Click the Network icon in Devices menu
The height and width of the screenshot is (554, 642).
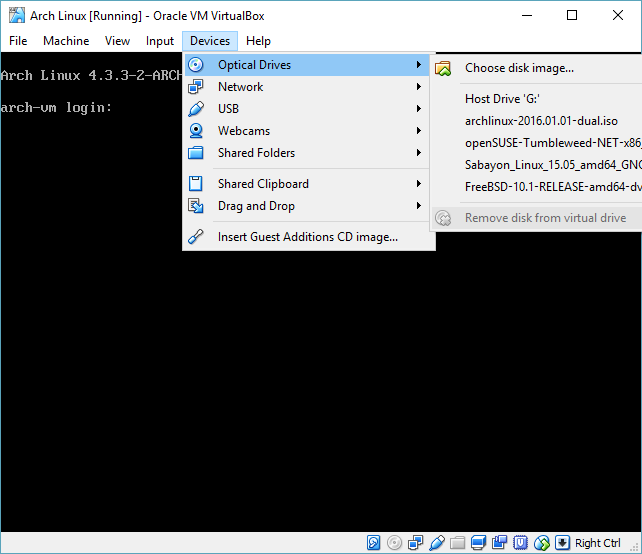[196, 87]
